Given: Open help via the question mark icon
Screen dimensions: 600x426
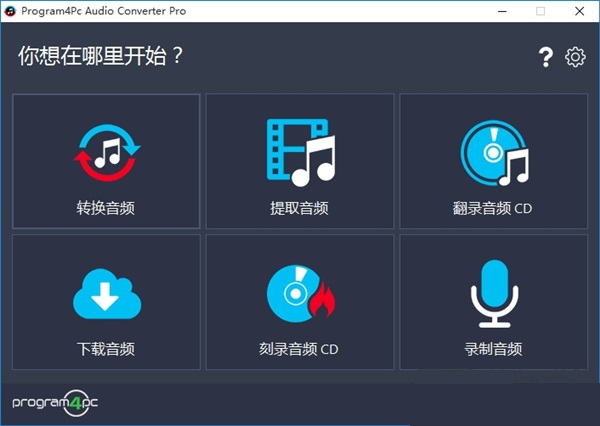Looking at the screenshot, I should [x=546, y=57].
